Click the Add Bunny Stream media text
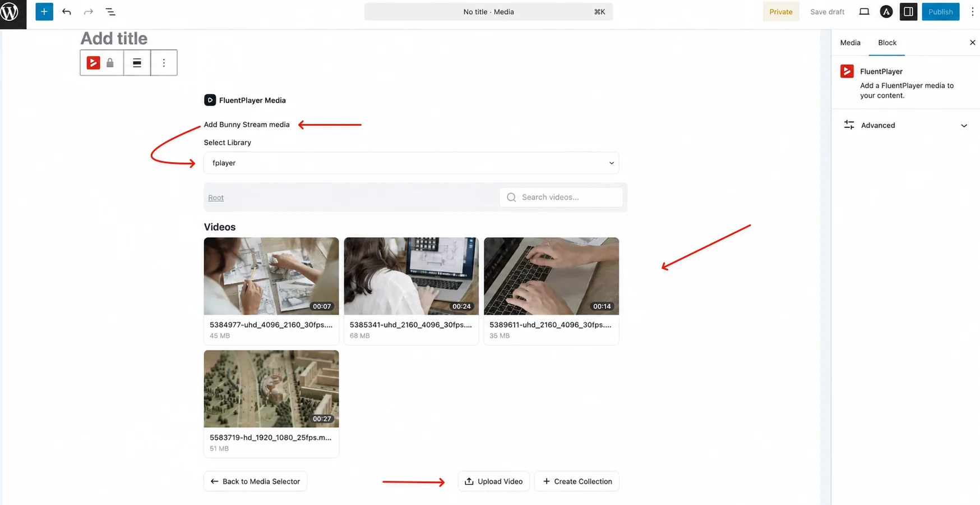 (x=247, y=125)
